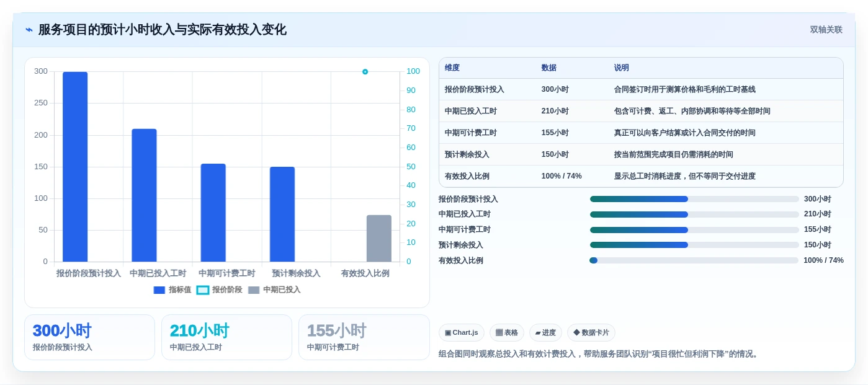
Task: Click the 300小时 value in the table
Action: [555, 90]
